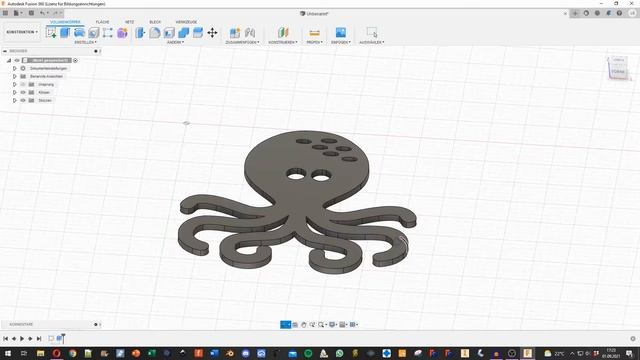Select the selection tool under Auswählen
Screen dimensions: 640x360
pos(372,32)
